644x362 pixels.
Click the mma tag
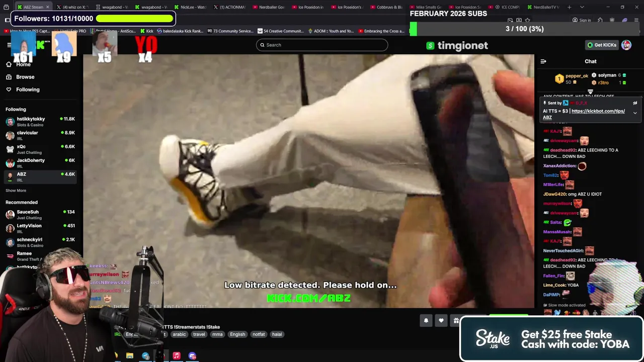coord(217,334)
